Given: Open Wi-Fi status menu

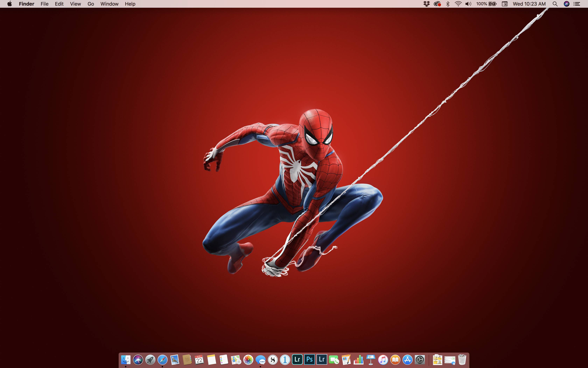Looking at the screenshot, I should [458, 4].
